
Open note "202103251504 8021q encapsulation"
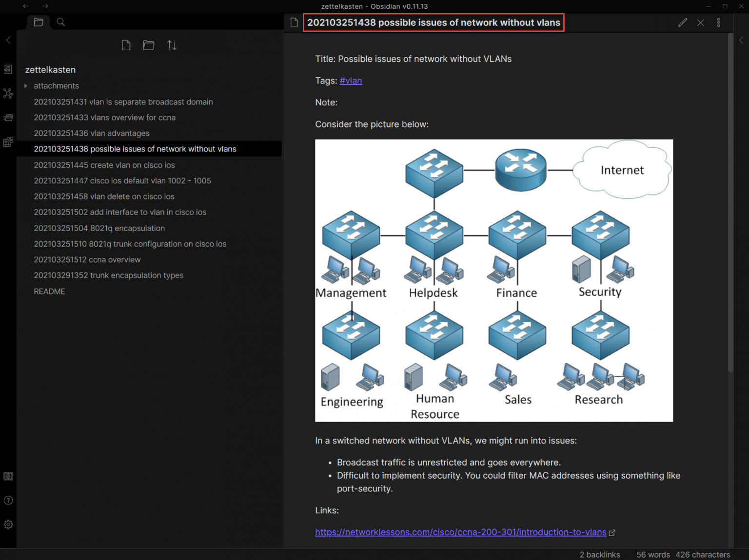click(99, 228)
